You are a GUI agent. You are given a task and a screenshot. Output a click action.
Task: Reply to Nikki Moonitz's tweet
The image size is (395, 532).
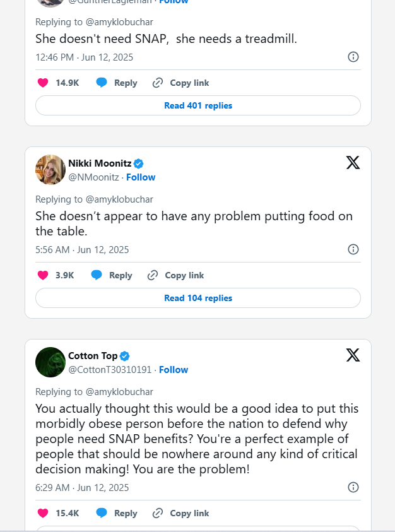111,275
